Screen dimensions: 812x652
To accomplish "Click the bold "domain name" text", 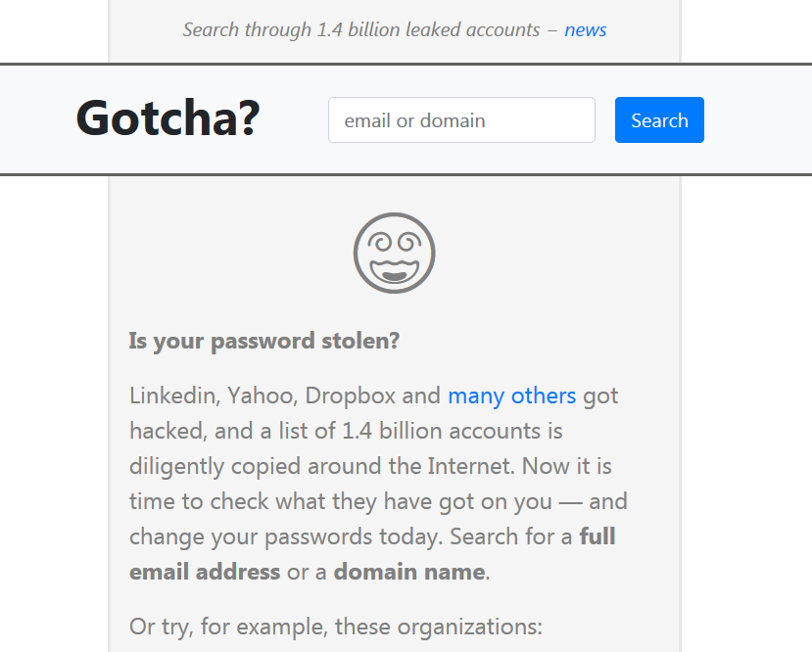I will [408, 572].
